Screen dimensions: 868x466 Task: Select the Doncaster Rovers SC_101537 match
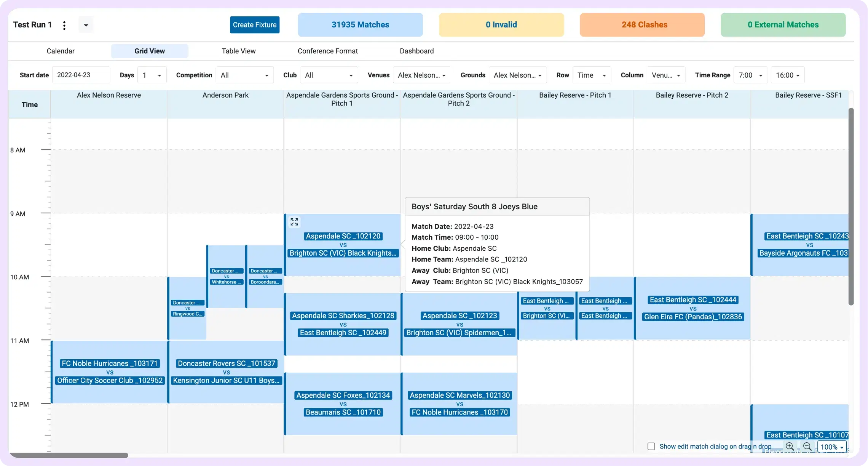[x=226, y=372]
